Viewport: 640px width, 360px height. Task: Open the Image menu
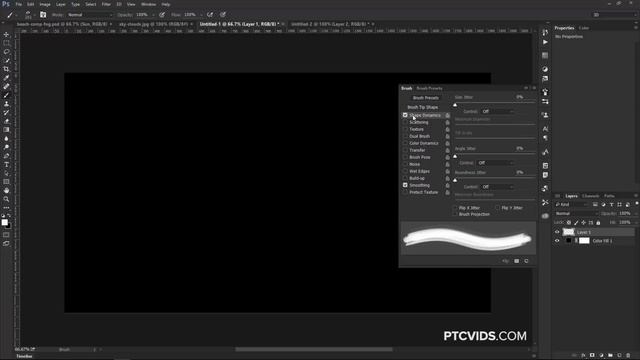coord(45,4)
